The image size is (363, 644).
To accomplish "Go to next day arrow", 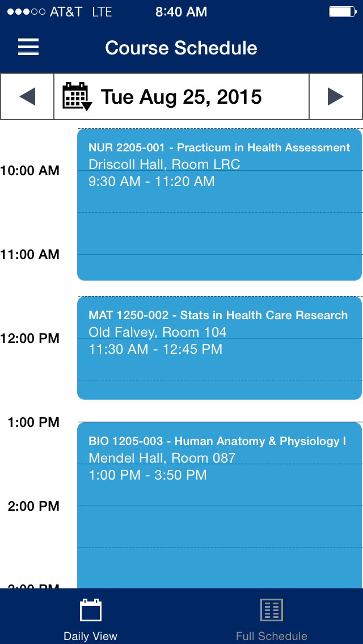I will pos(336,97).
